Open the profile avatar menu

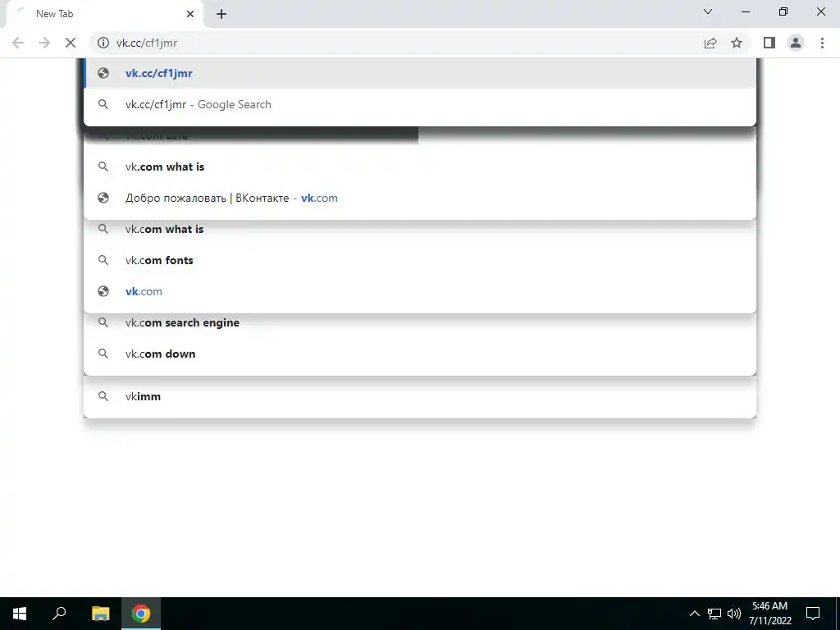[x=796, y=43]
